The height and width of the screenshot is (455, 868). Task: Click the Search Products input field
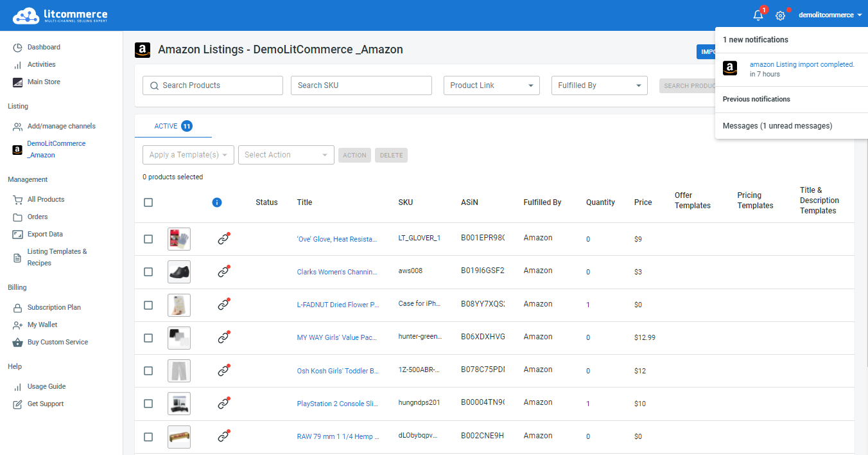[213, 85]
